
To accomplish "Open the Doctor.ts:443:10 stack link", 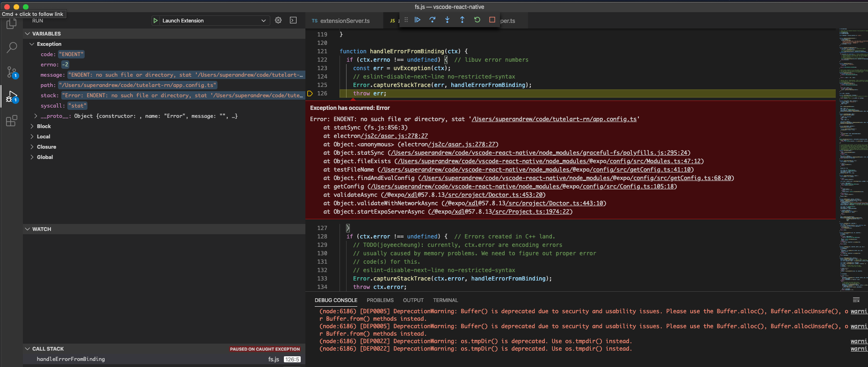I will coord(523,203).
